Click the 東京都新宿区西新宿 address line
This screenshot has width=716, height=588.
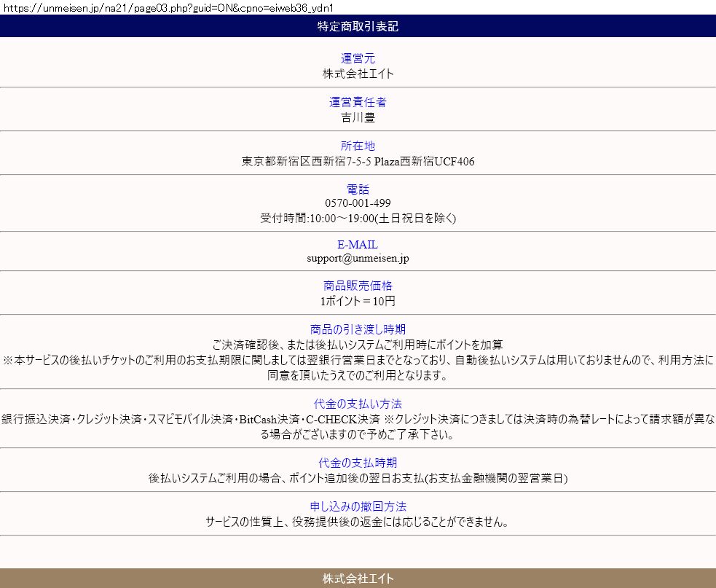[358, 161]
